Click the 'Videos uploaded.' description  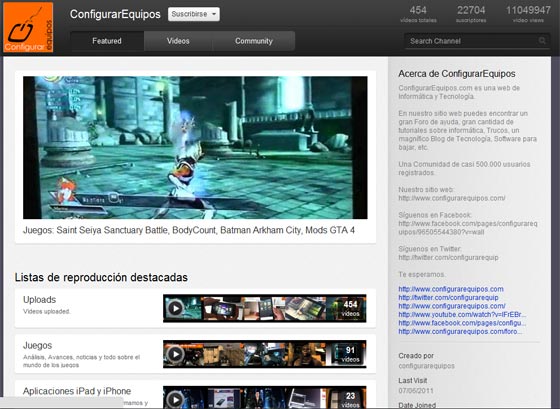point(47,311)
